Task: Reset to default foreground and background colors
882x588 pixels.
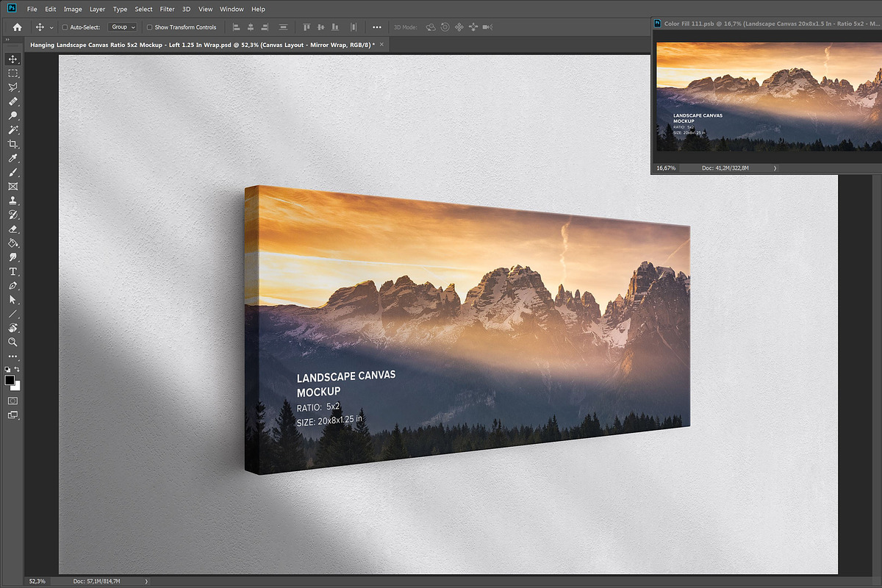Action: [x=7, y=369]
